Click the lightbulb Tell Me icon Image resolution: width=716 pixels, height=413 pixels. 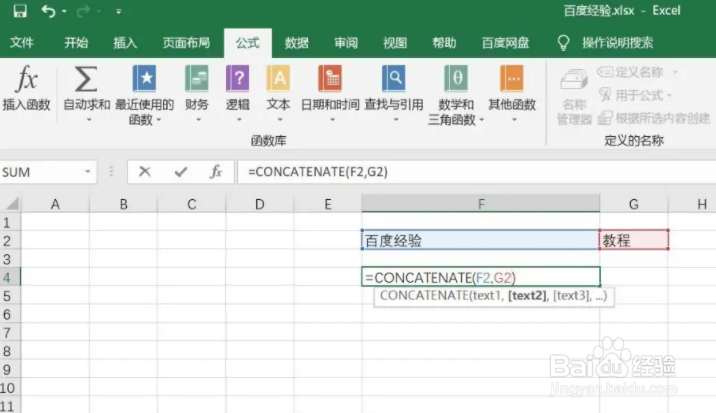(x=563, y=43)
